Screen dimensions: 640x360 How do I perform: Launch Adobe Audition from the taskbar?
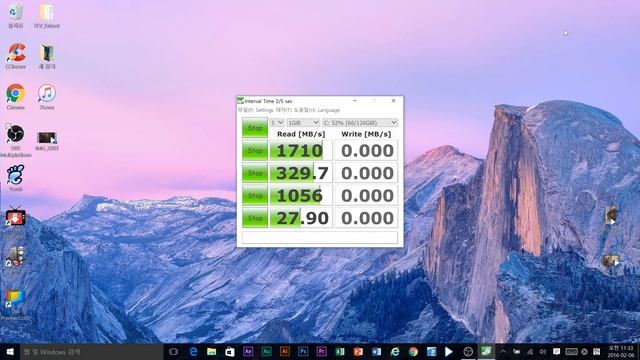tap(267, 351)
